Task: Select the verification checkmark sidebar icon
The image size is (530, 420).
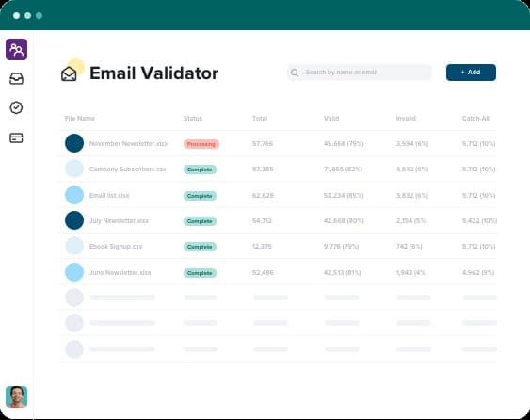Action: tap(16, 107)
